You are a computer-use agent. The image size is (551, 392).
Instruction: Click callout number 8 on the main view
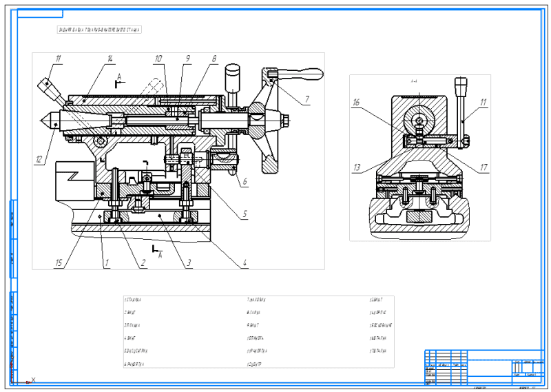point(214,59)
